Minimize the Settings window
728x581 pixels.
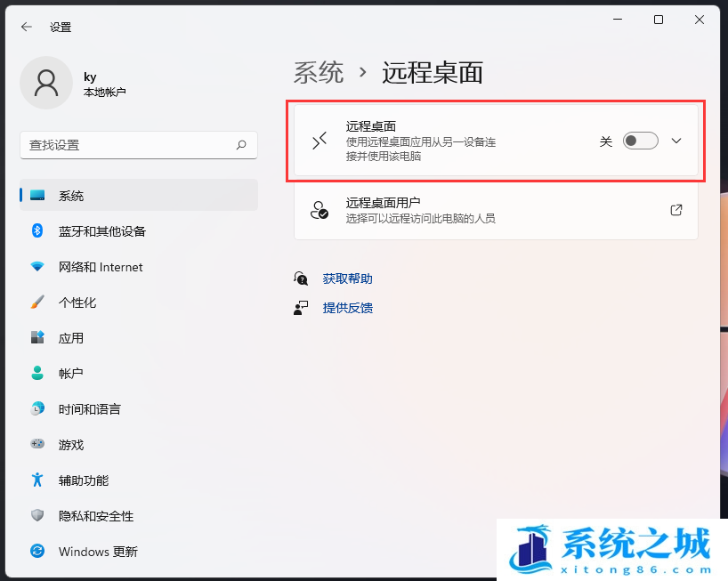[618, 20]
